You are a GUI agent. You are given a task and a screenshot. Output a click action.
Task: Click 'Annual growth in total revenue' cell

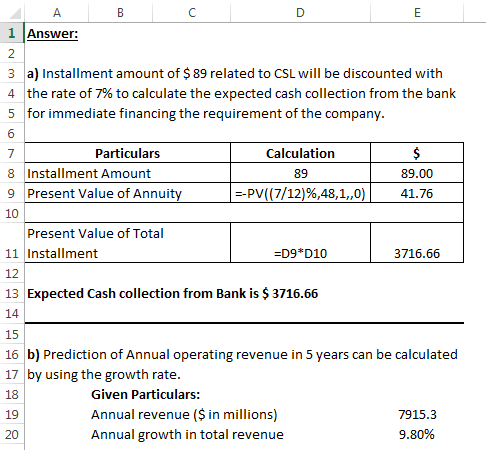[x=187, y=435]
